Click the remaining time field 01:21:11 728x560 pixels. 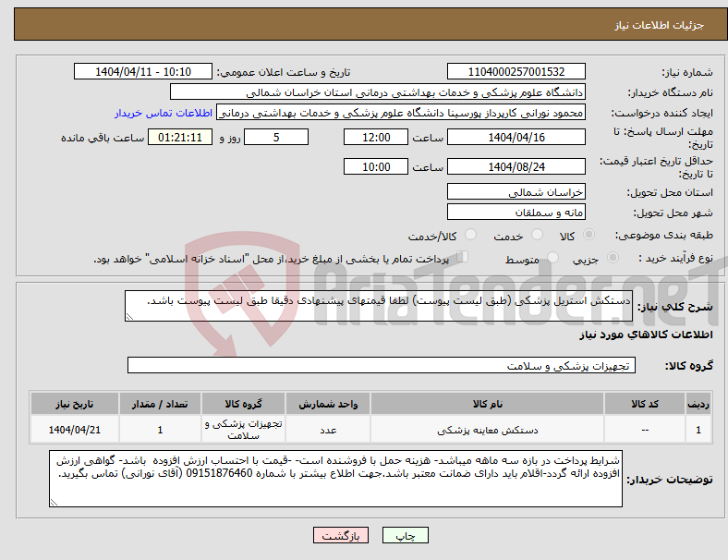coord(180,138)
